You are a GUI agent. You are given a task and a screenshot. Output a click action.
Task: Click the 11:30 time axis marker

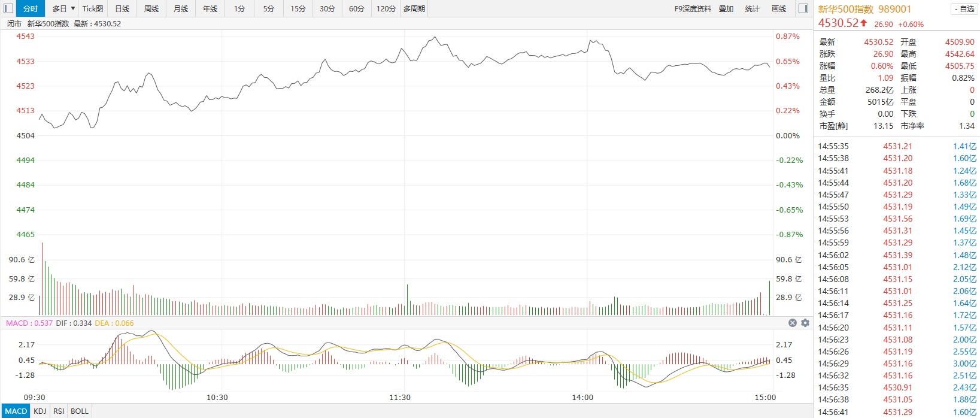click(400, 397)
